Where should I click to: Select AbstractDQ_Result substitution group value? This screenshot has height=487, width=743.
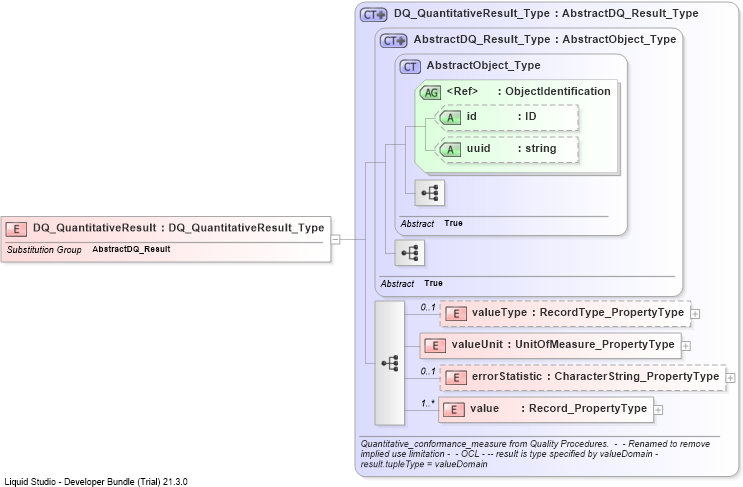(x=131, y=249)
